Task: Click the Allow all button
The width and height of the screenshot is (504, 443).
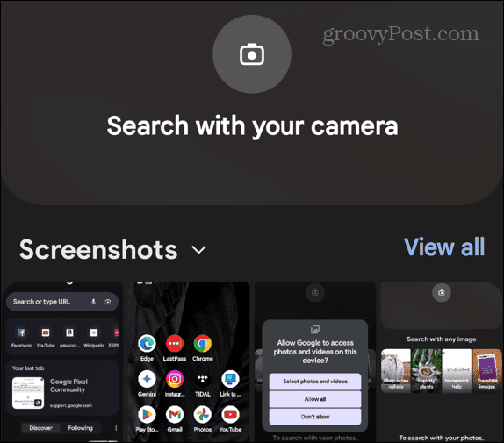Action: coord(315,399)
